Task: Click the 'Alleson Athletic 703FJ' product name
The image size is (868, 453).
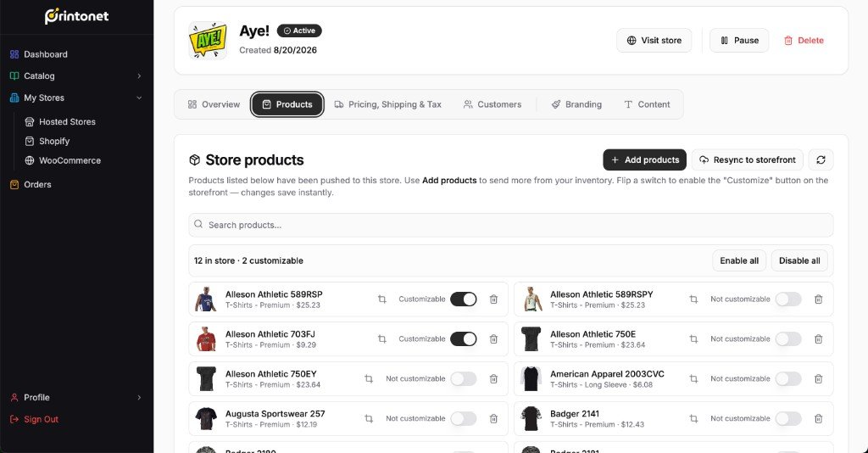Action: coord(270,334)
